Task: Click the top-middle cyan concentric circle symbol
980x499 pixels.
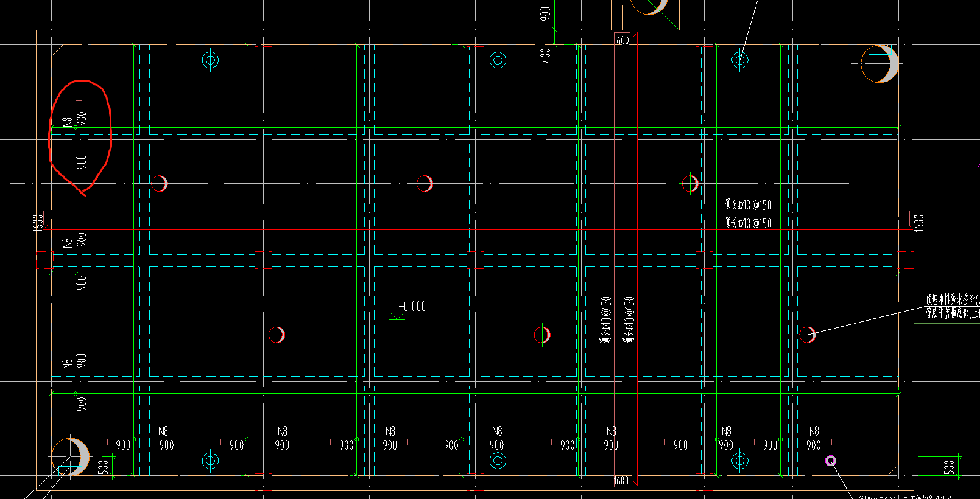Action: click(498, 60)
